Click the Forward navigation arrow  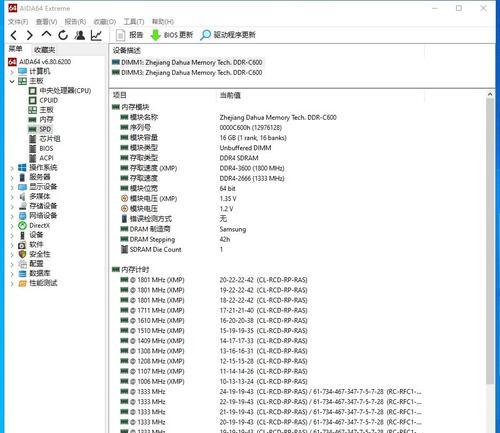coord(30,35)
